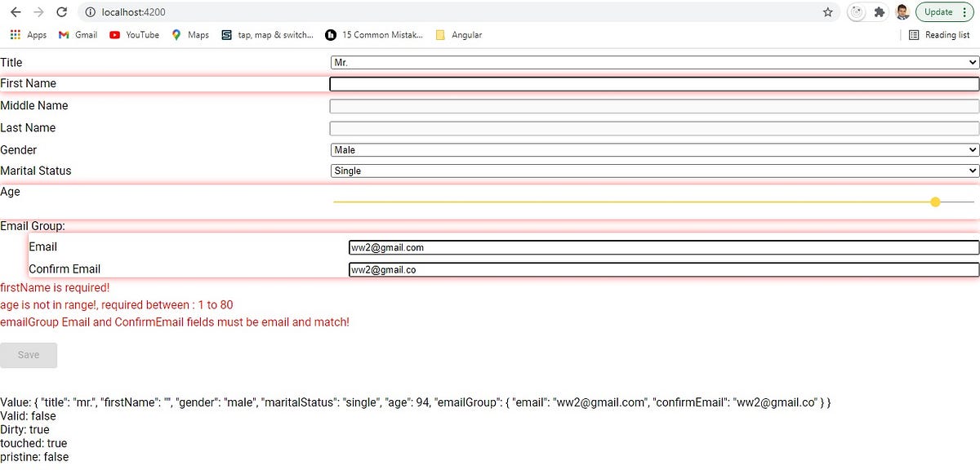Open the Gender dropdown showing Male
980x475 pixels.
tap(653, 149)
